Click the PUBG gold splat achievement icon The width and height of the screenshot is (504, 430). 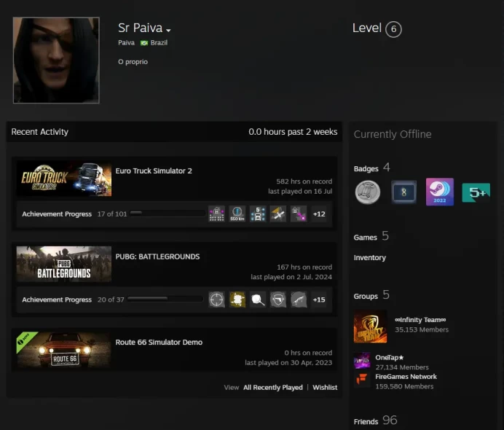pos(237,300)
